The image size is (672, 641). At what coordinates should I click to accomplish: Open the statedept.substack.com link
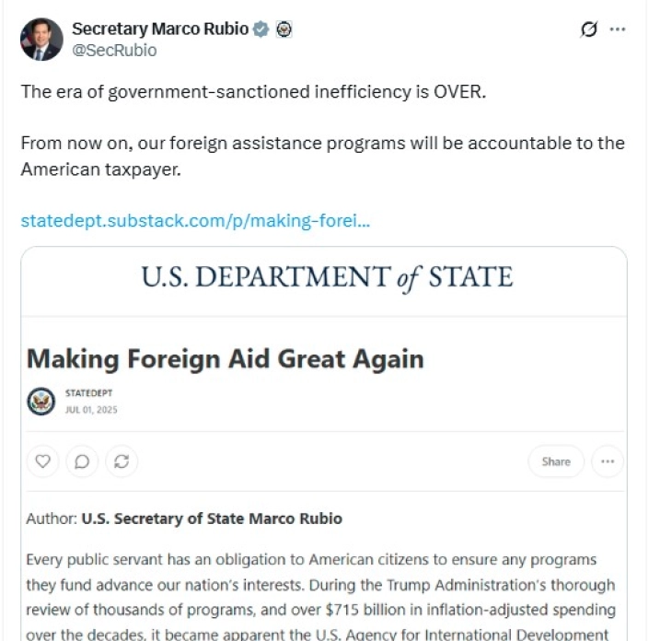click(x=195, y=221)
